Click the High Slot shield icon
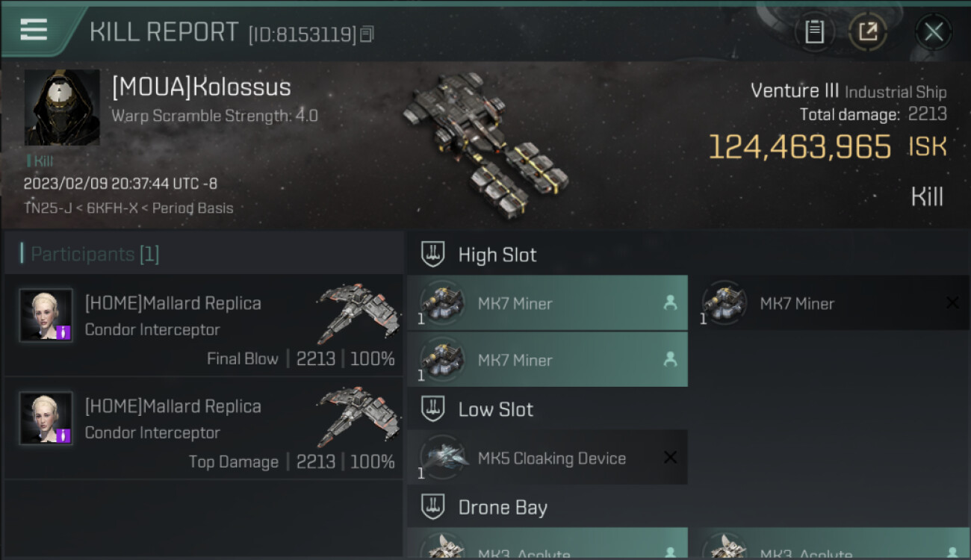Image resolution: width=971 pixels, height=560 pixels. tap(433, 255)
